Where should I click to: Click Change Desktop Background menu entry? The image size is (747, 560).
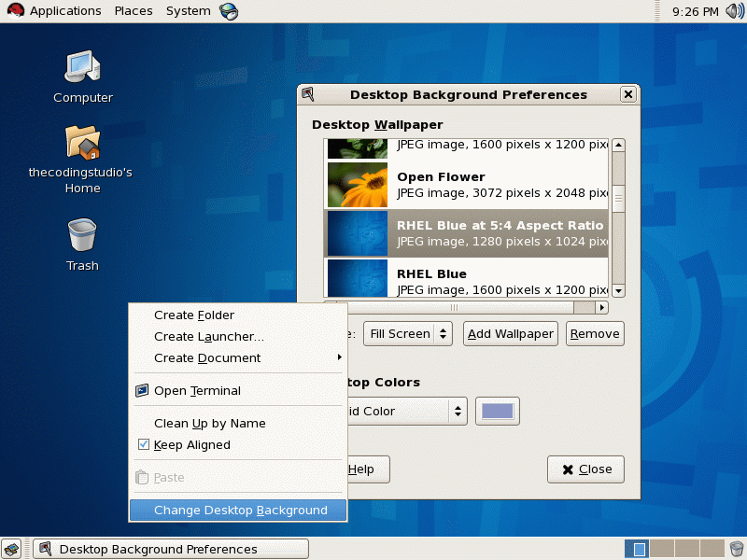[x=238, y=510]
